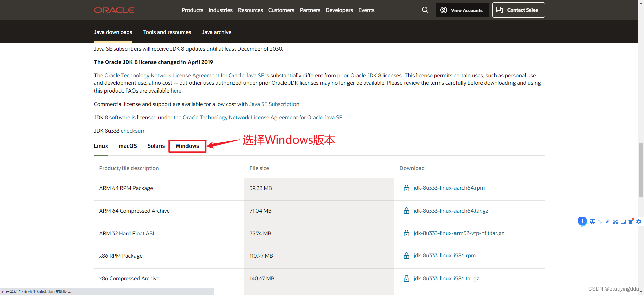
Task: Open the Customers menu
Action: 281,10
